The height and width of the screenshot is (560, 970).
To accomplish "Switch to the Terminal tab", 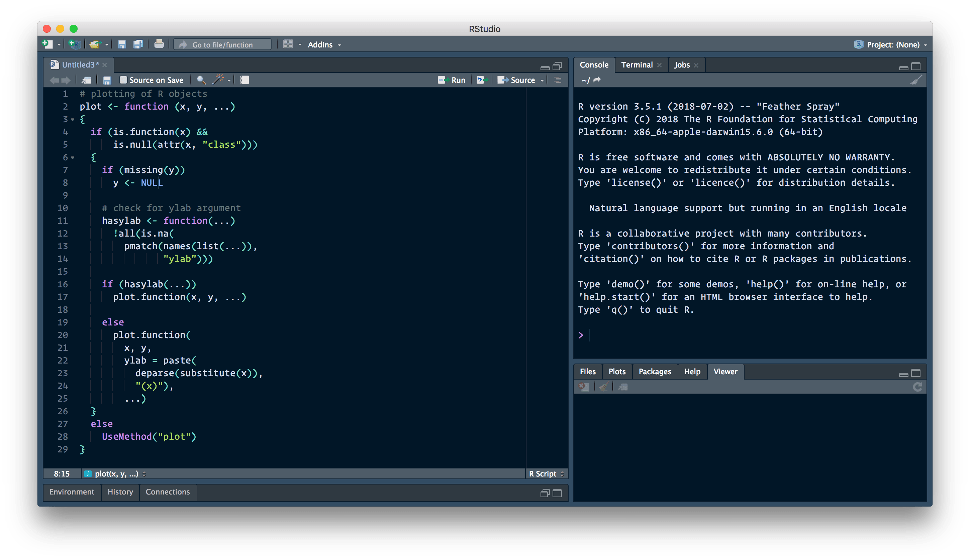I will pyautogui.click(x=637, y=64).
